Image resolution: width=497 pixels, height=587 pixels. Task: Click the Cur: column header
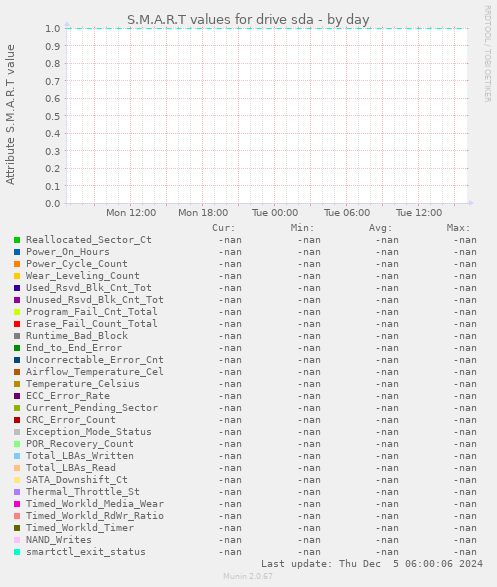pyautogui.click(x=224, y=228)
